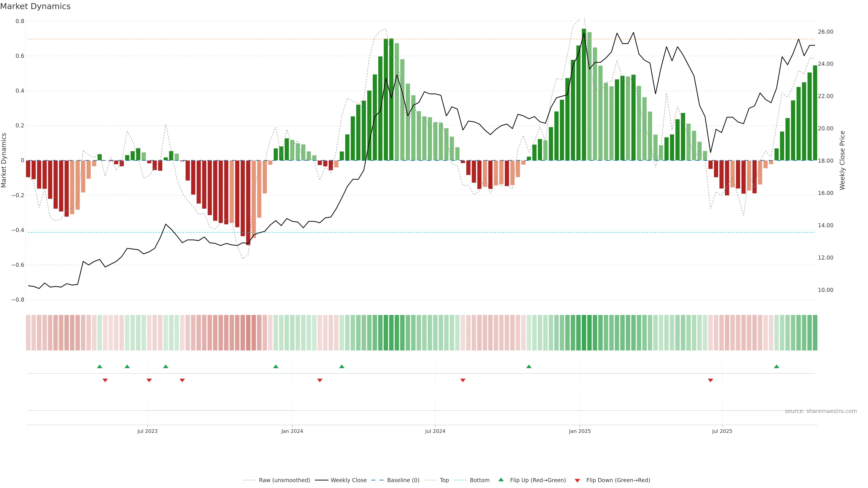This screenshot has width=868, height=488.
Task: Click the Jul 2023 x-axis label
Action: 147,431
